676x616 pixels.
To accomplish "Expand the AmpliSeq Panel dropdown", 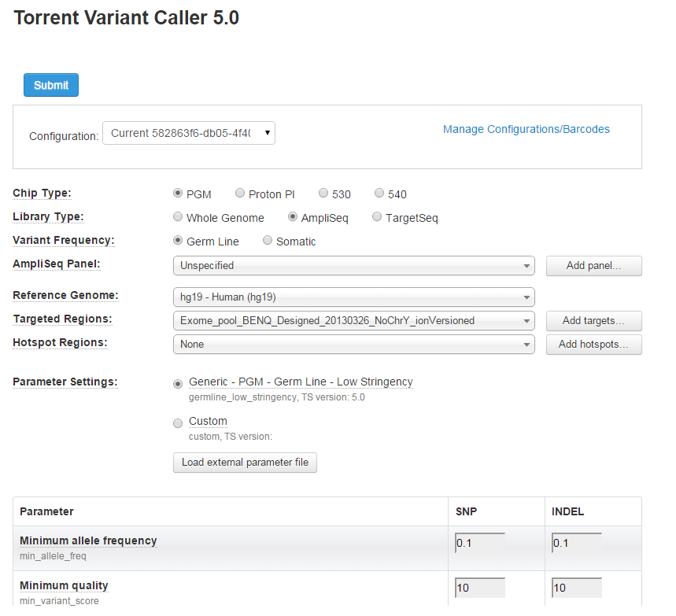I will pyautogui.click(x=354, y=266).
